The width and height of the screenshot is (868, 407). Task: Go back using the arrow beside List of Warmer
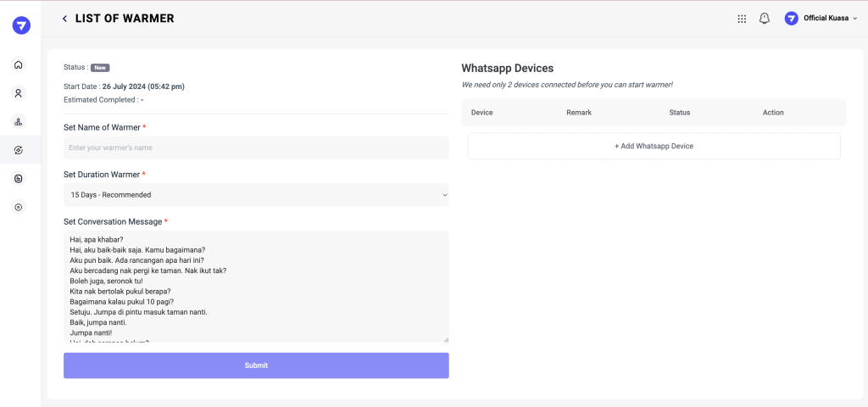[65, 19]
